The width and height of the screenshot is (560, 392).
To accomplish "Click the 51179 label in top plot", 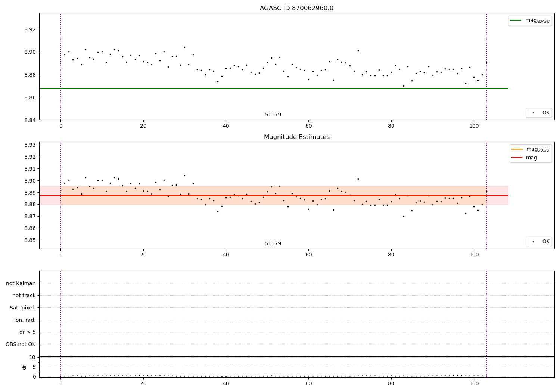I will (x=273, y=115).
